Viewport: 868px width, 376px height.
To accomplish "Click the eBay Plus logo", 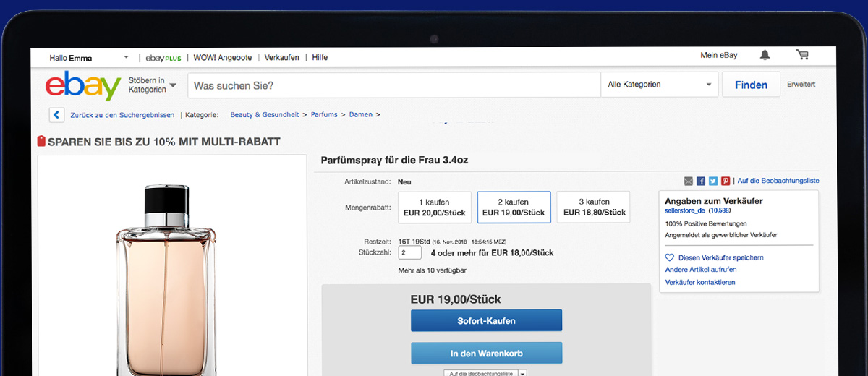I will (x=163, y=58).
